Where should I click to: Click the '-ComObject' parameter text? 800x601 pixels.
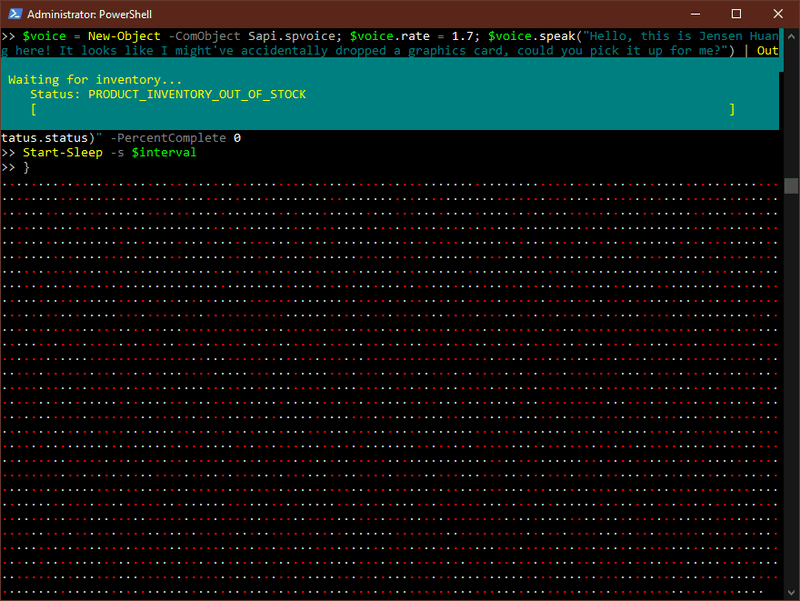(x=204, y=36)
